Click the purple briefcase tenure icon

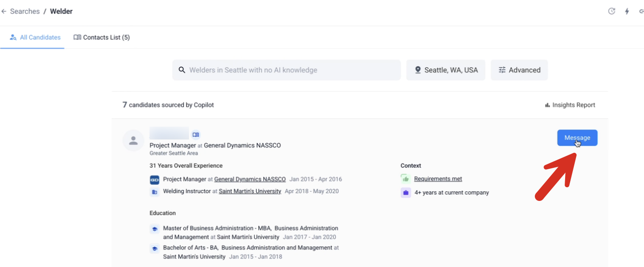coord(405,193)
